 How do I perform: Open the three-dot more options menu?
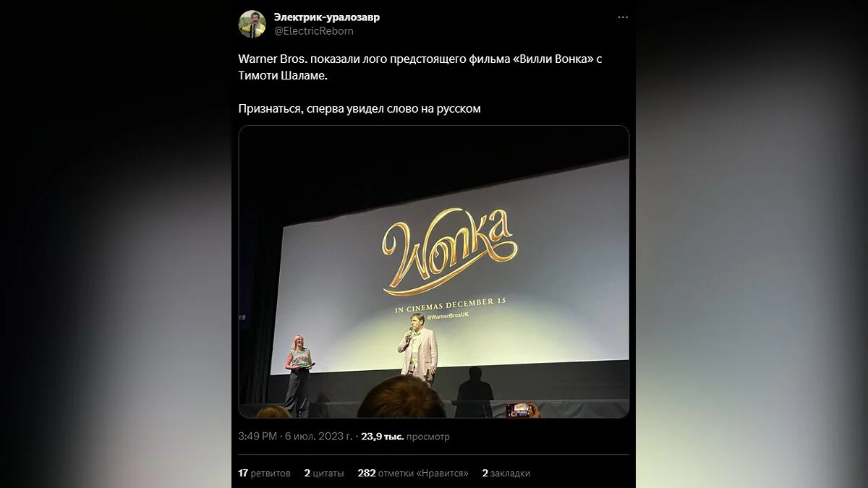pos(622,17)
